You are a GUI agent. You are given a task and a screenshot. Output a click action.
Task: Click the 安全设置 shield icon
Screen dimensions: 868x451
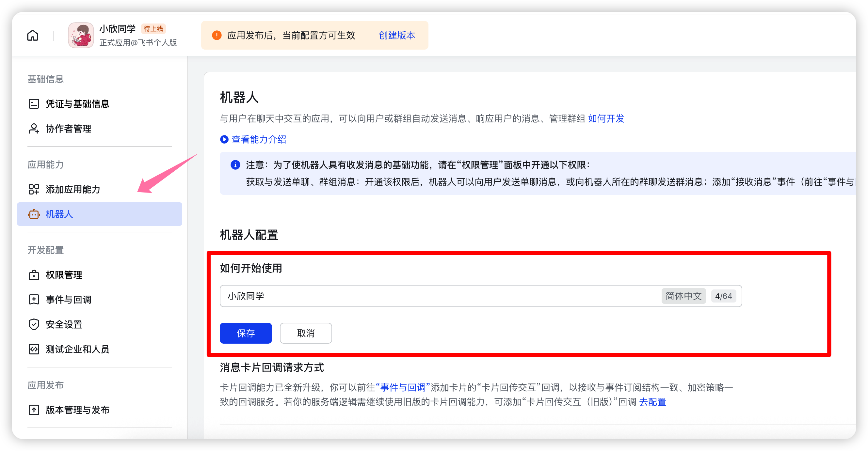coord(34,324)
